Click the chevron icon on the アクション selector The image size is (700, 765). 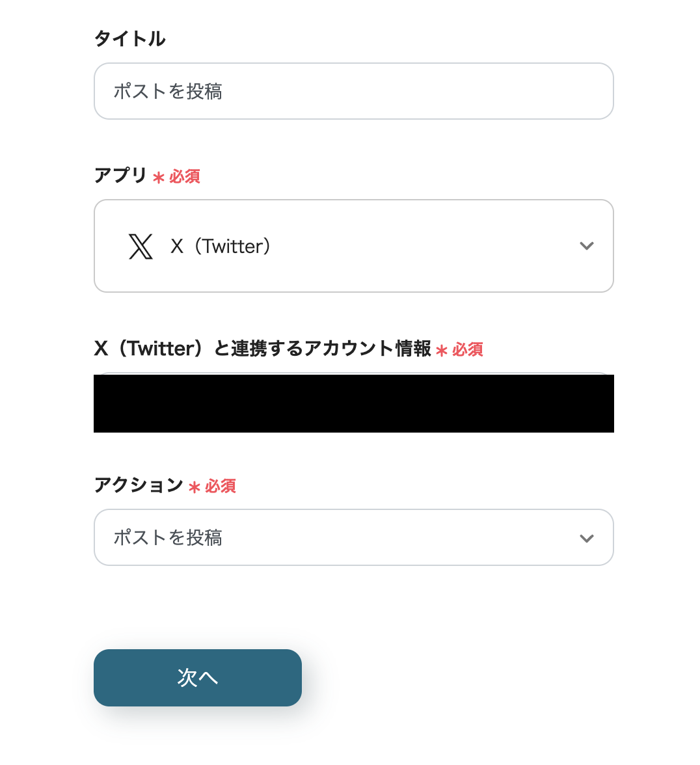586,537
